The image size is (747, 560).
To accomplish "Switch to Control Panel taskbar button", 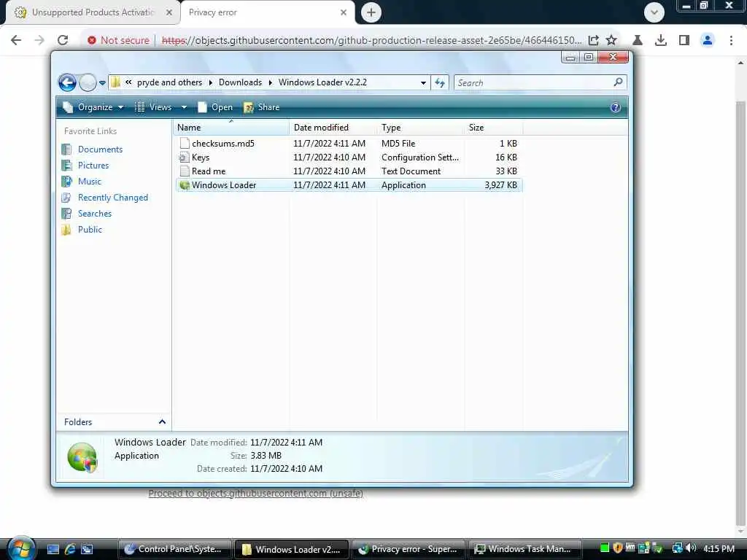I will click(174, 550).
